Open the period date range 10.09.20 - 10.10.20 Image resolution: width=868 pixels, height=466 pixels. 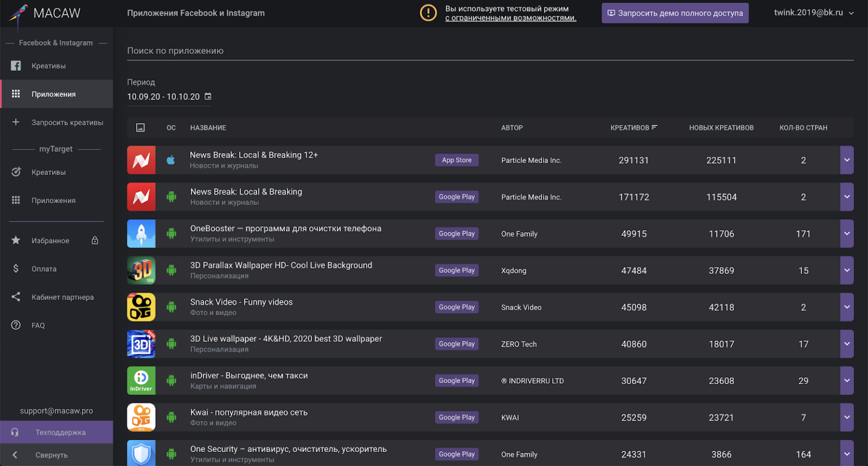169,97
